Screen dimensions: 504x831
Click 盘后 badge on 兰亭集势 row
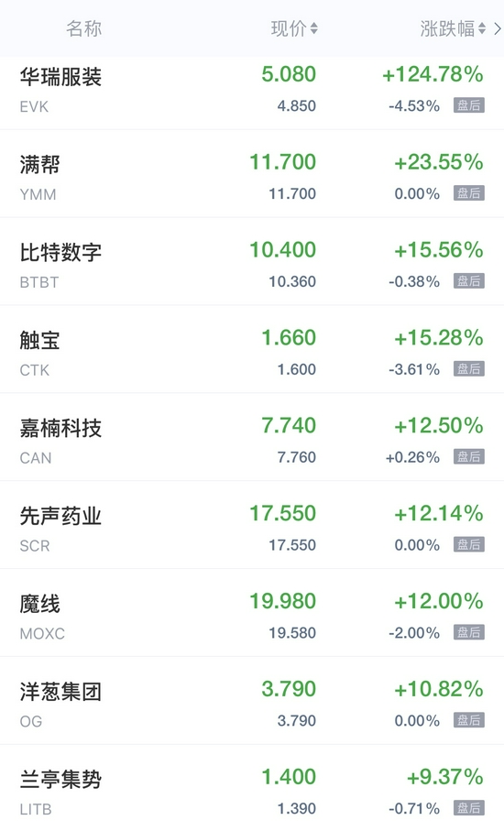click(x=469, y=808)
